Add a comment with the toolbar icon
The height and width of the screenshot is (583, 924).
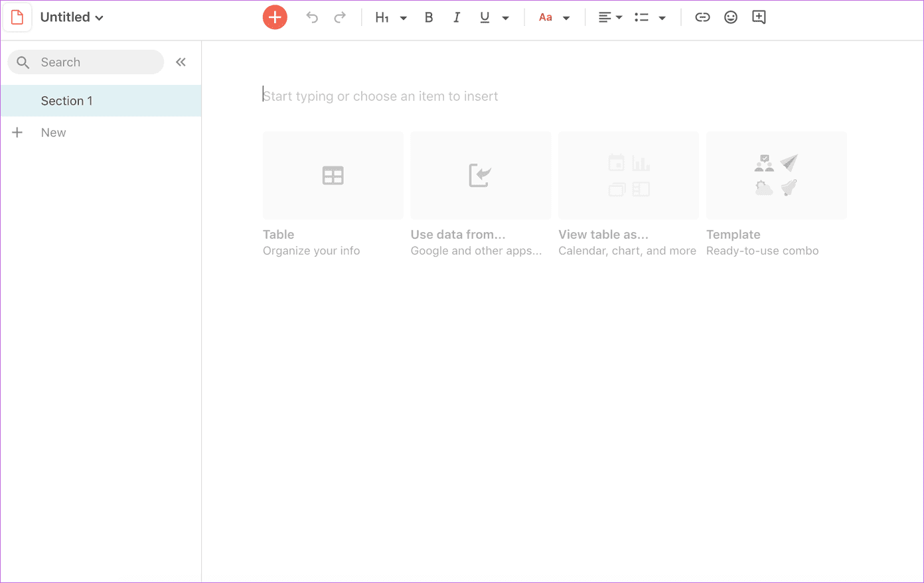pyautogui.click(x=759, y=17)
